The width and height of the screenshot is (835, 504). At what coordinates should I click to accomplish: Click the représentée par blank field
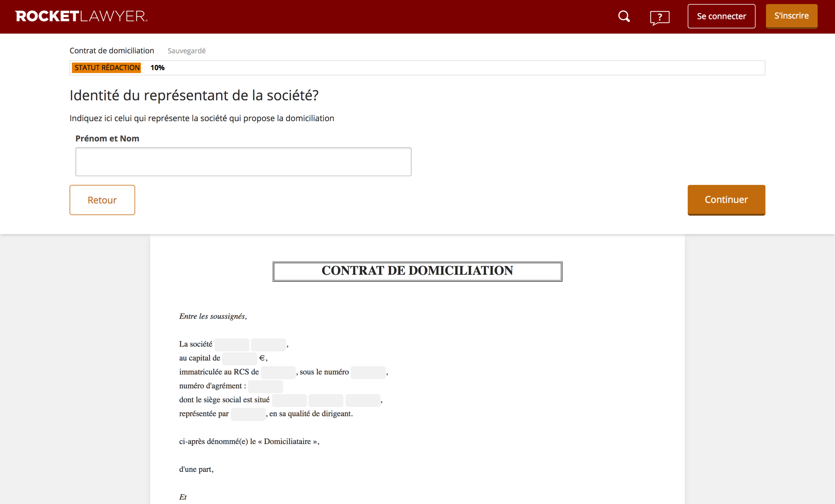(x=248, y=414)
